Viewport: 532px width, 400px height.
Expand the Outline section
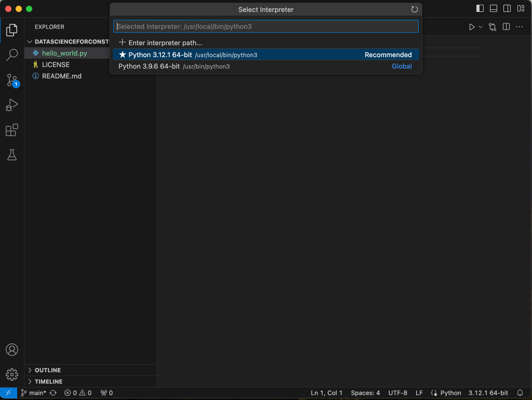pos(48,370)
